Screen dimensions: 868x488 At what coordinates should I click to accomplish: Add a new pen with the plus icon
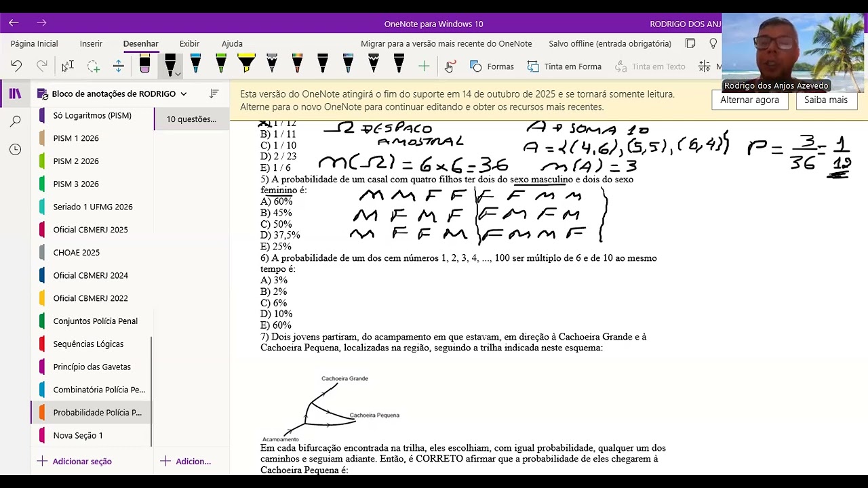click(x=424, y=66)
